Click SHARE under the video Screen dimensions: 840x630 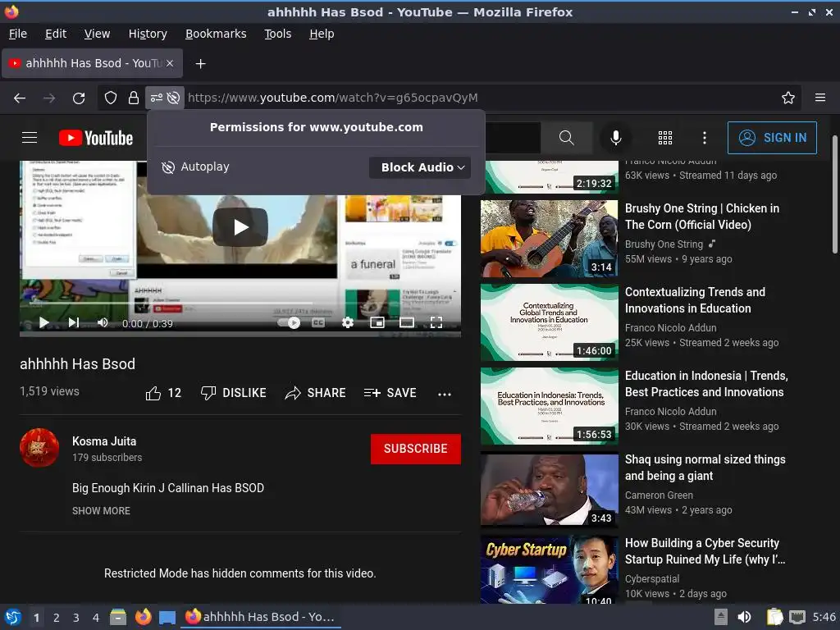point(315,393)
